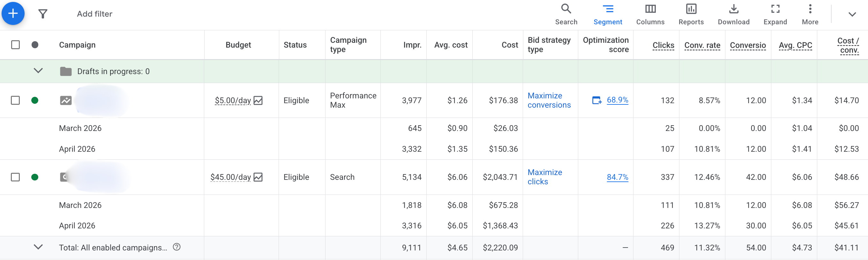This screenshot has width=868, height=260.
Task: Click the recommendation icon beside 68.9%
Action: click(x=597, y=100)
